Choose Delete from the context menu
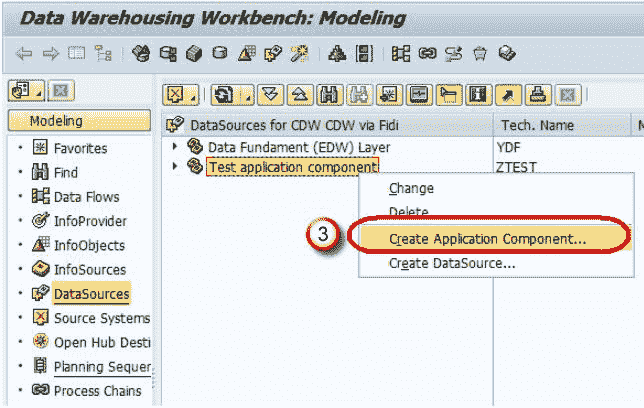This screenshot has height=408, width=644. [x=409, y=211]
